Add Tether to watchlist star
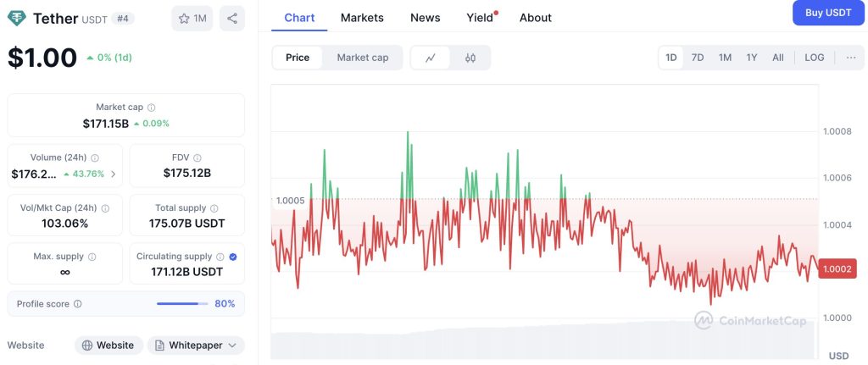The width and height of the screenshot is (868, 365). pyautogui.click(x=192, y=18)
